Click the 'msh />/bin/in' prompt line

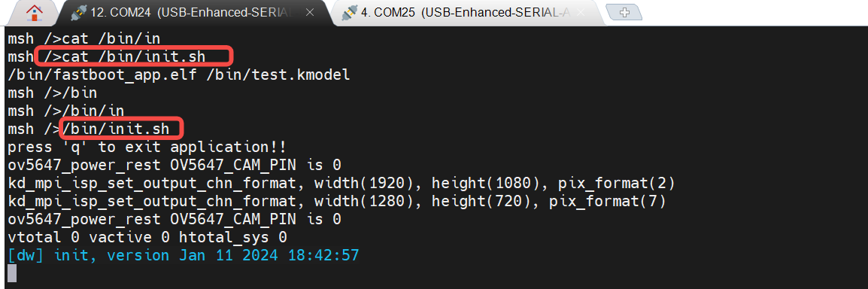click(x=66, y=111)
